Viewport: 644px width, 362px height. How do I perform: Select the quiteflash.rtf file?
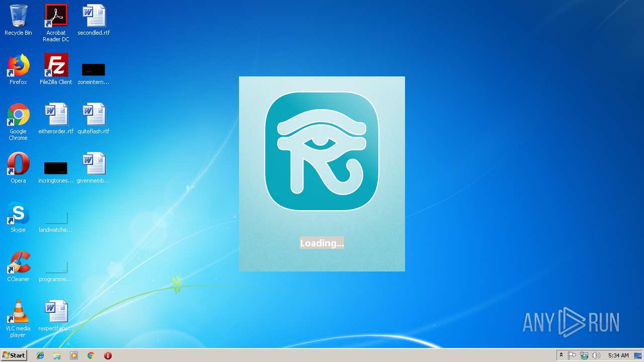94,119
